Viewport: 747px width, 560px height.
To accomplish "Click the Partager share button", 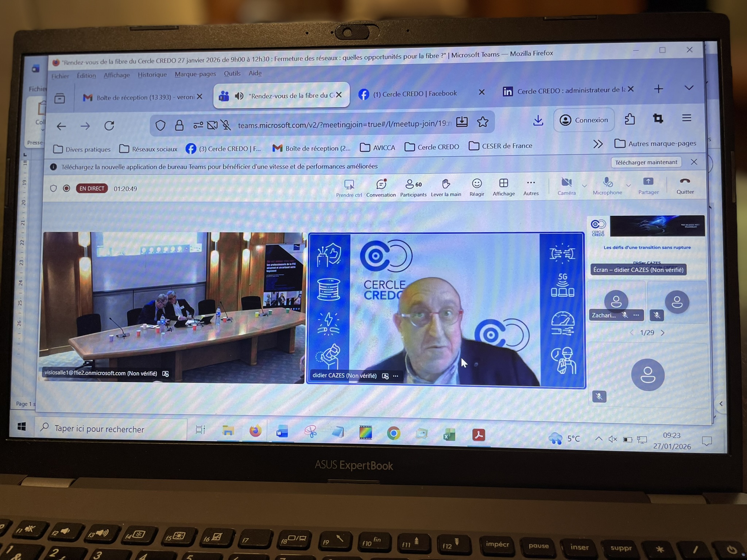I will pos(648,182).
